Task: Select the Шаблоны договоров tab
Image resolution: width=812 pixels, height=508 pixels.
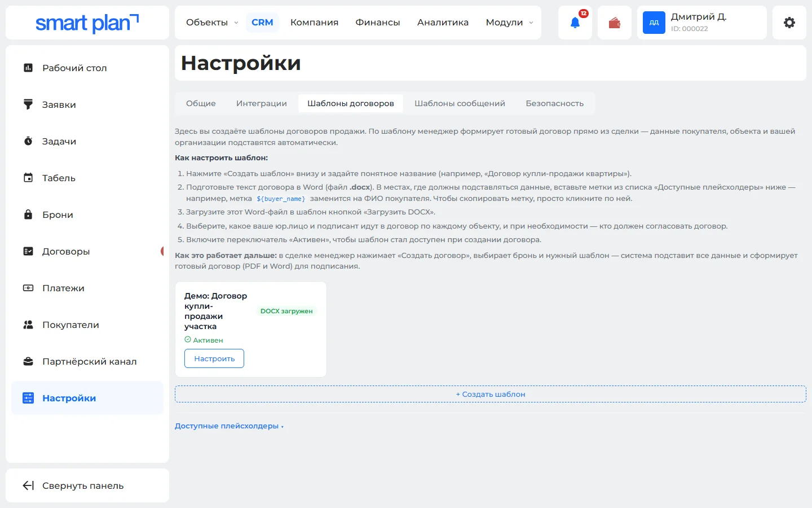Action: click(x=351, y=103)
